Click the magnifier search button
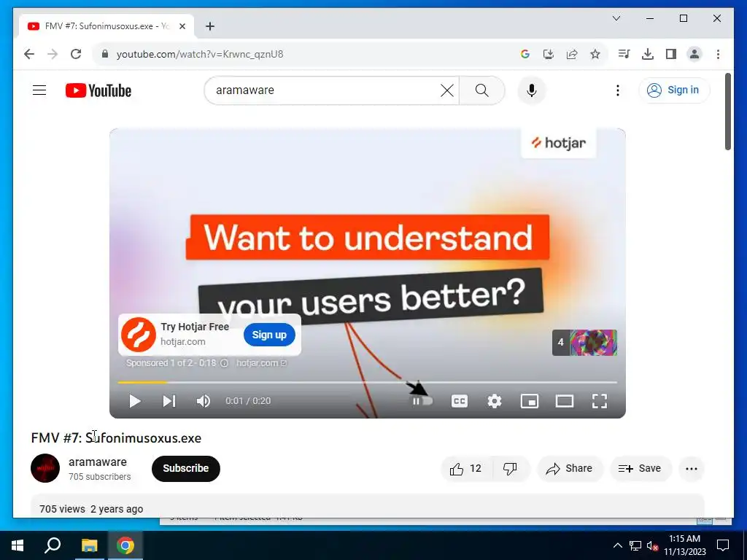The width and height of the screenshot is (747, 560). [481, 90]
